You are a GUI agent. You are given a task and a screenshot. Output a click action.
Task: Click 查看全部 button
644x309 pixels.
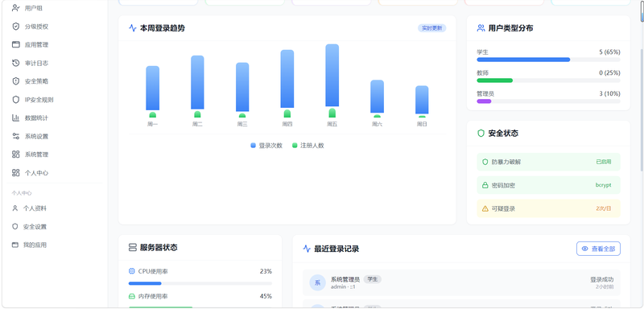598,249
